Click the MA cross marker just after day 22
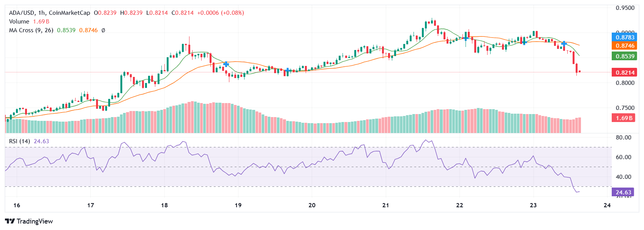Screen dimensions: 644x230 pos(466,38)
